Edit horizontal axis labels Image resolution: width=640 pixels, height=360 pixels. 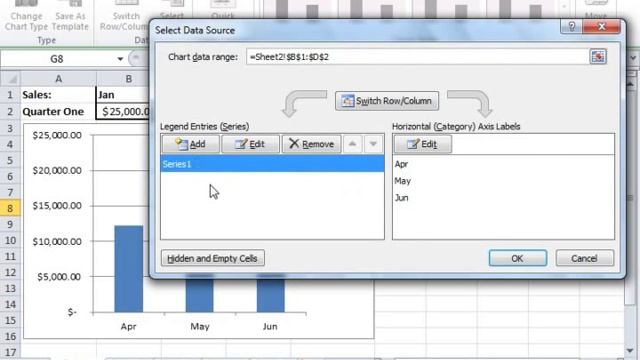pos(422,144)
